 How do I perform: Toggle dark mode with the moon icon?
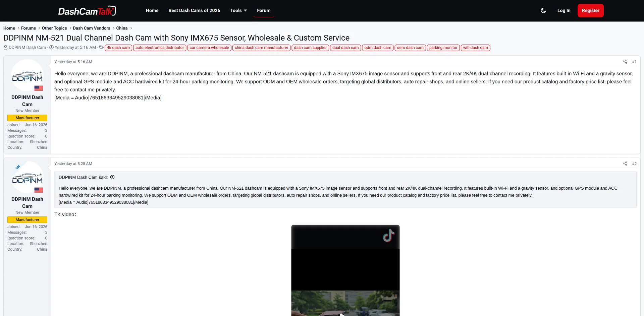pyautogui.click(x=543, y=10)
